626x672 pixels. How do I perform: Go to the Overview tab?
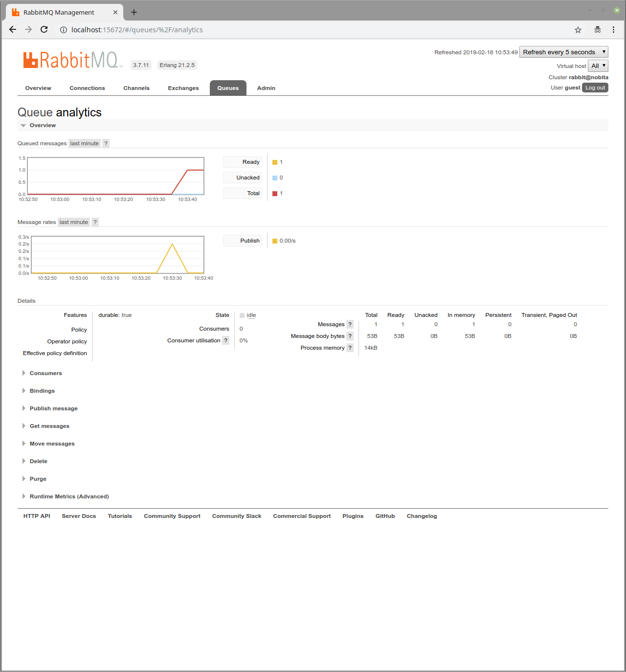pyautogui.click(x=38, y=88)
